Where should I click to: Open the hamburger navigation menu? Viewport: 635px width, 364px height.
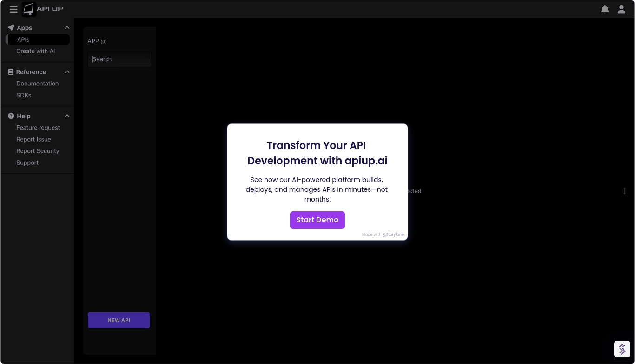[13, 9]
